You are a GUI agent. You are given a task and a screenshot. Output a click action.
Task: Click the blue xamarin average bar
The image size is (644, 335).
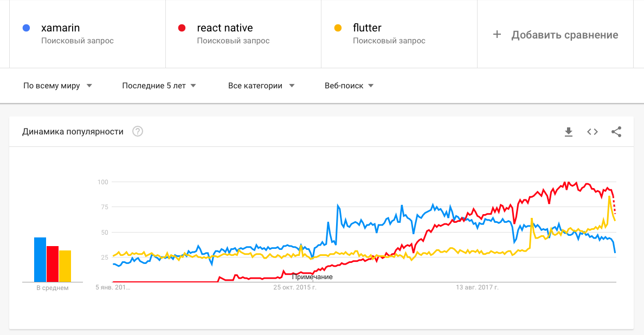point(40,260)
